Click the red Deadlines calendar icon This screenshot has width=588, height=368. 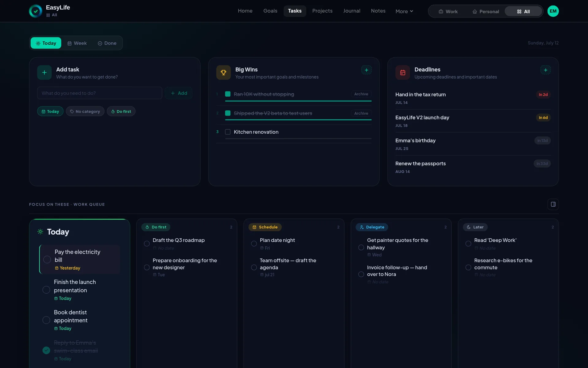pyautogui.click(x=403, y=73)
